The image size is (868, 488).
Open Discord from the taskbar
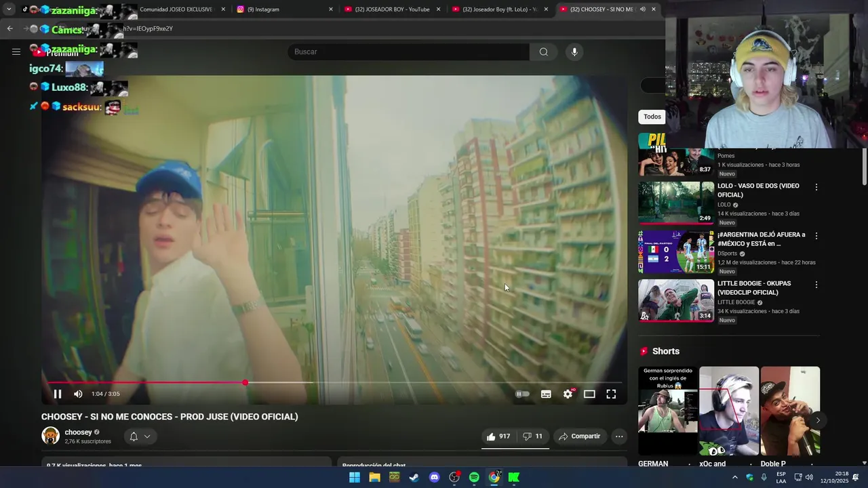pos(434,477)
